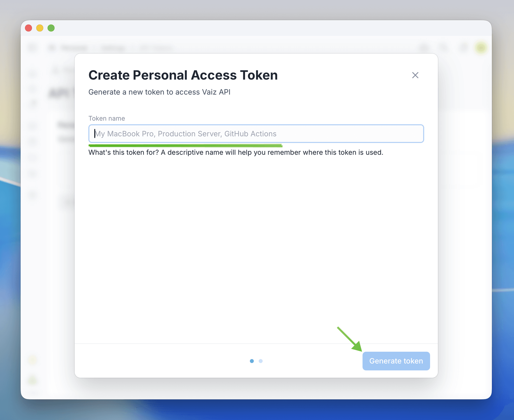Screen dimensions: 514x420
Task: Select the first step indicator dot
Action: point(252,361)
